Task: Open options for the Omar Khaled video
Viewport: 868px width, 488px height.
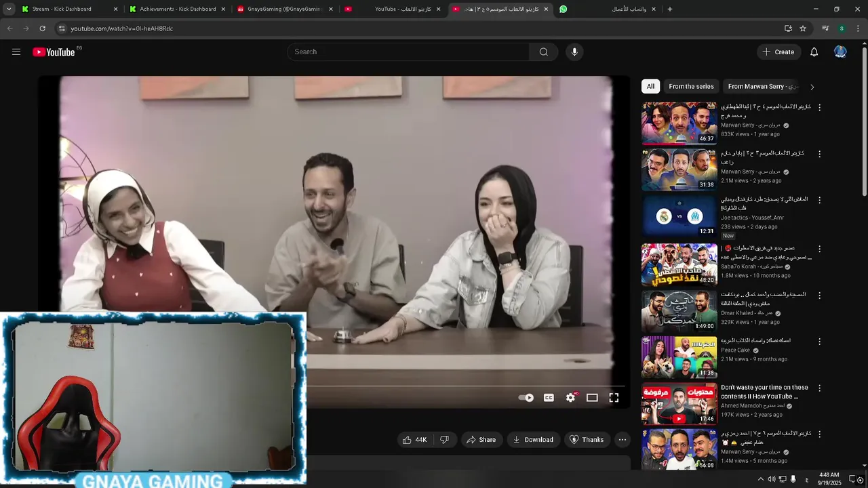Action: (x=819, y=296)
